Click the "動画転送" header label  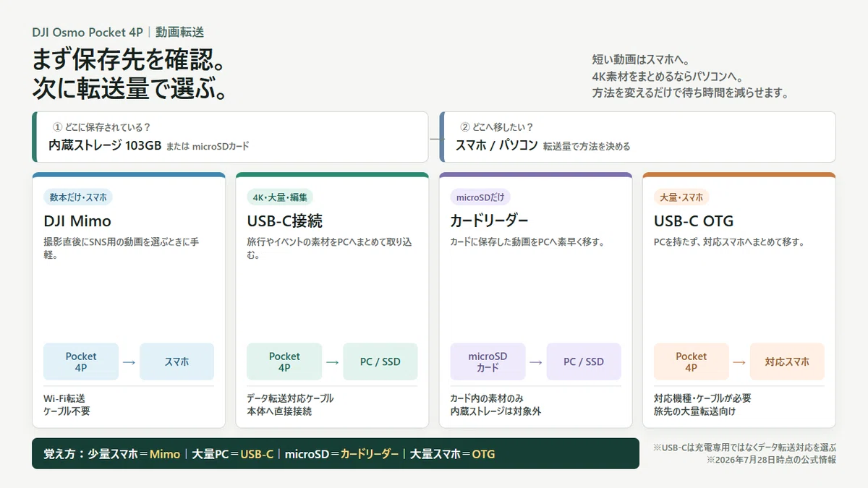(x=179, y=33)
